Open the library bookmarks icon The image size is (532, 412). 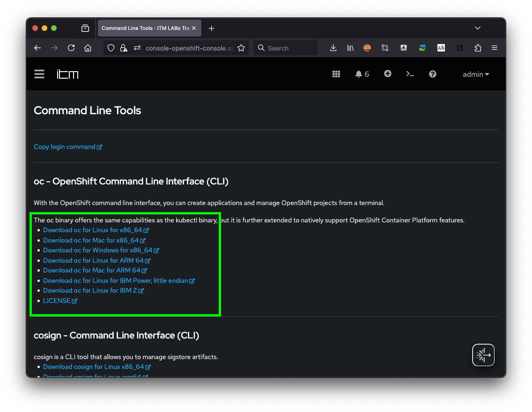click(350, 48)
